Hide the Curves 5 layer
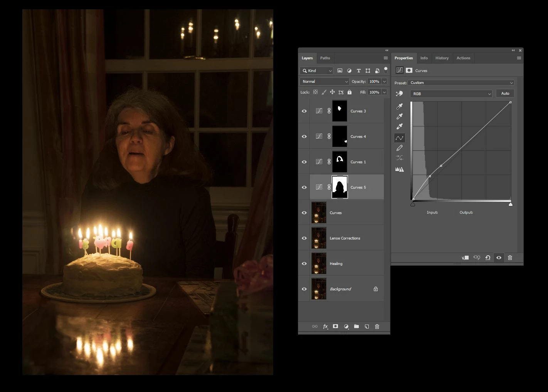Viewport: 548px width, 392px height. click(304, 187)
